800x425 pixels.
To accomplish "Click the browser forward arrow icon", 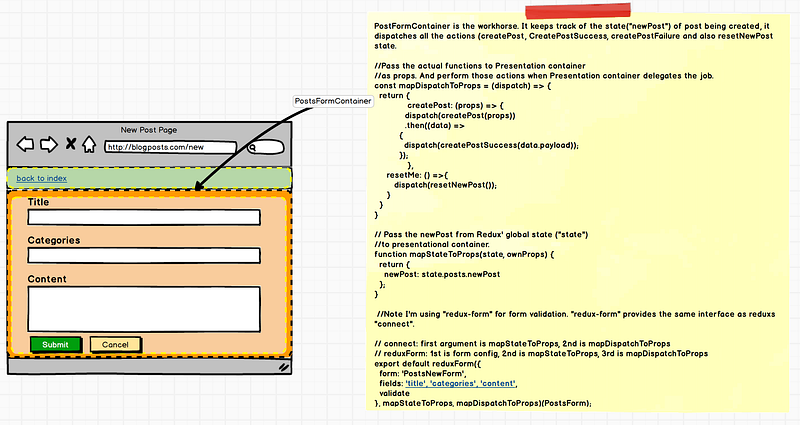I will 48,144.
